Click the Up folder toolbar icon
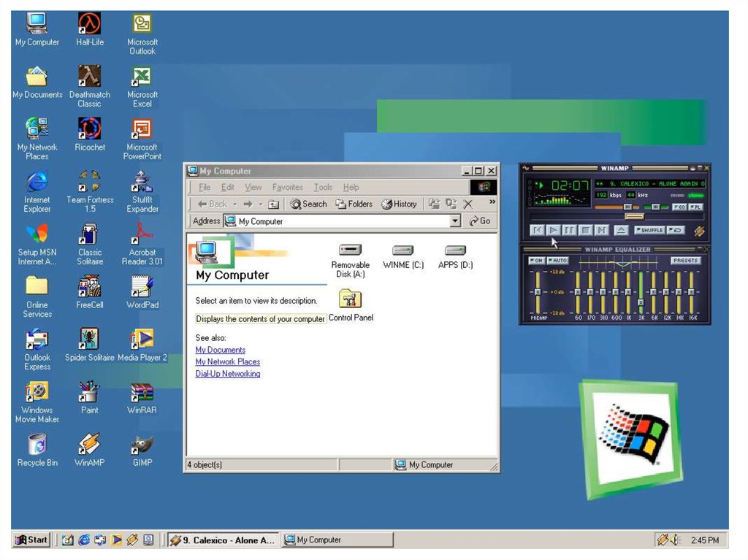The height and width of the screenshot is (560, 748). [x=274, y=204]
